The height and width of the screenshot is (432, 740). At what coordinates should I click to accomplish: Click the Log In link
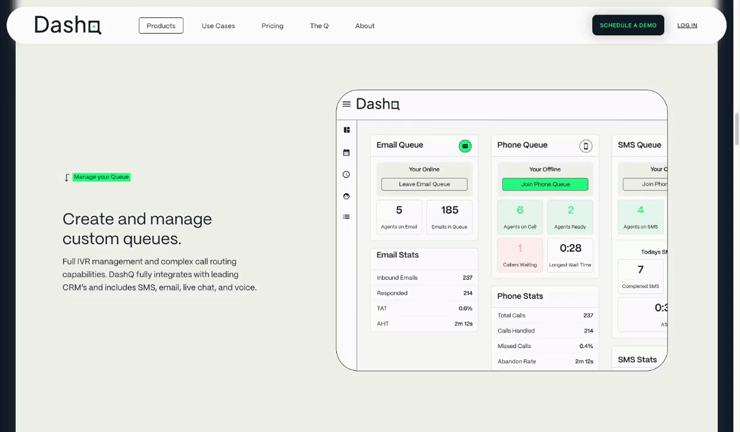(687, 25)
